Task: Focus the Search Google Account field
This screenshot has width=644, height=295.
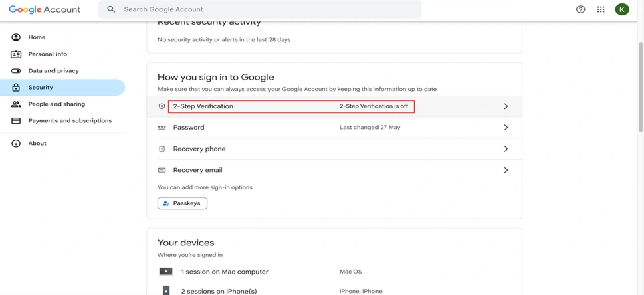Action: [x=259, y=9]
